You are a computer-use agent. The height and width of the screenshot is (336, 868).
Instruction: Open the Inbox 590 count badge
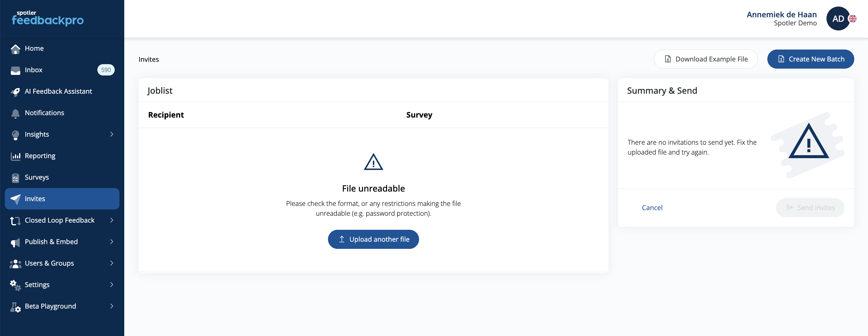pyautogui.click(x=106, y=70)
